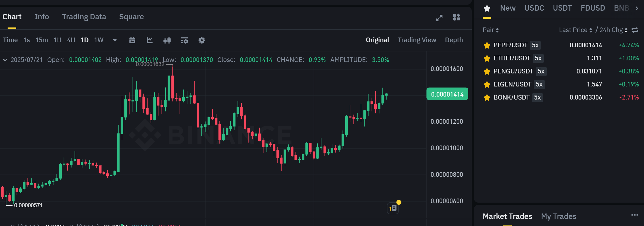This screenshot has width=644, height=226.
Task: Switch to the Chart tab
Action: (x=12, y=17)
